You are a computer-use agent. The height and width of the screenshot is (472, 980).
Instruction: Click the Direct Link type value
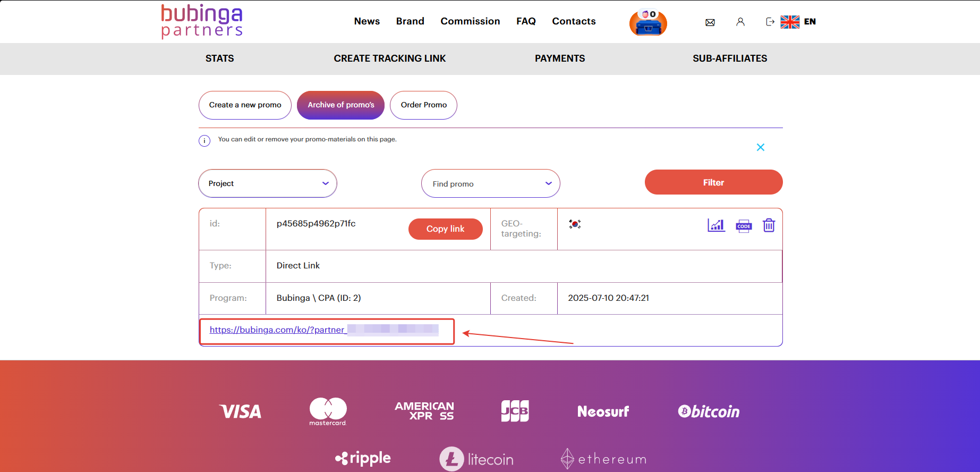pos(298,266)
